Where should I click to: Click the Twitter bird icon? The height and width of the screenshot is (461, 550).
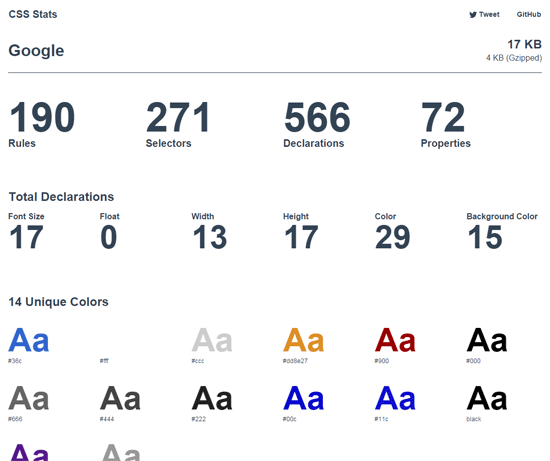(x=473, y=15)
